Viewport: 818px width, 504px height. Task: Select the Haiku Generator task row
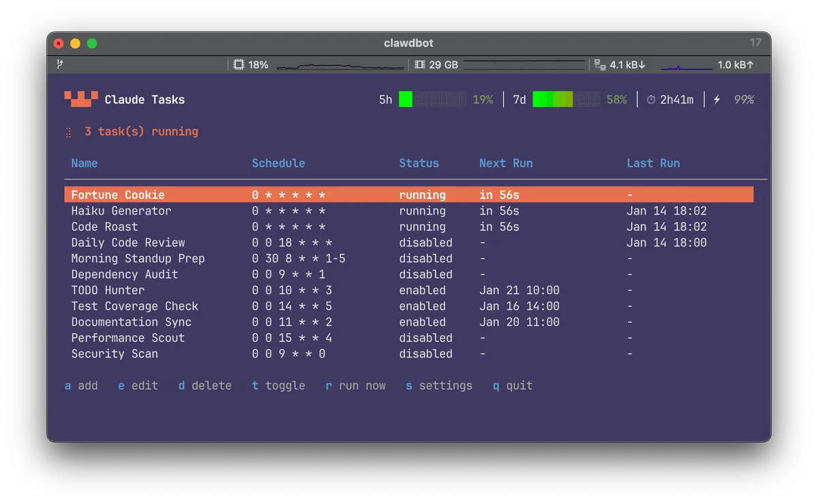point(121,211)
